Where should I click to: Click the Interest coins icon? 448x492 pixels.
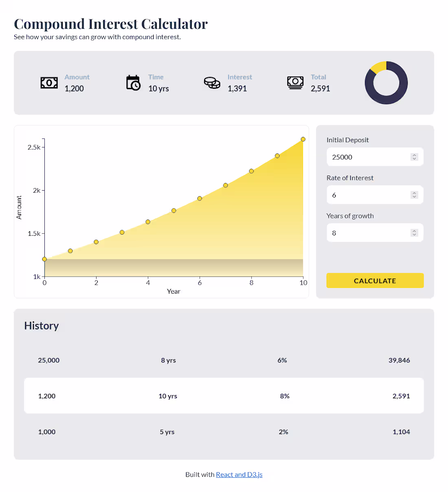(212, 83)
